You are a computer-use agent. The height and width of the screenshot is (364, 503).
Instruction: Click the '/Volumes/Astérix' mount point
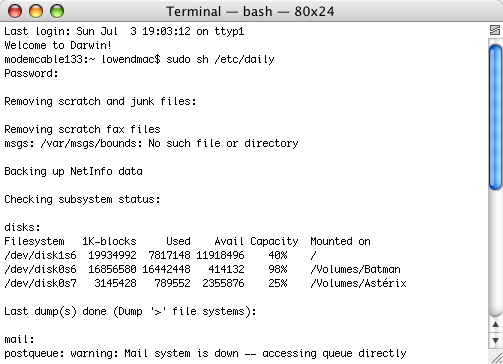coord(358,283)
